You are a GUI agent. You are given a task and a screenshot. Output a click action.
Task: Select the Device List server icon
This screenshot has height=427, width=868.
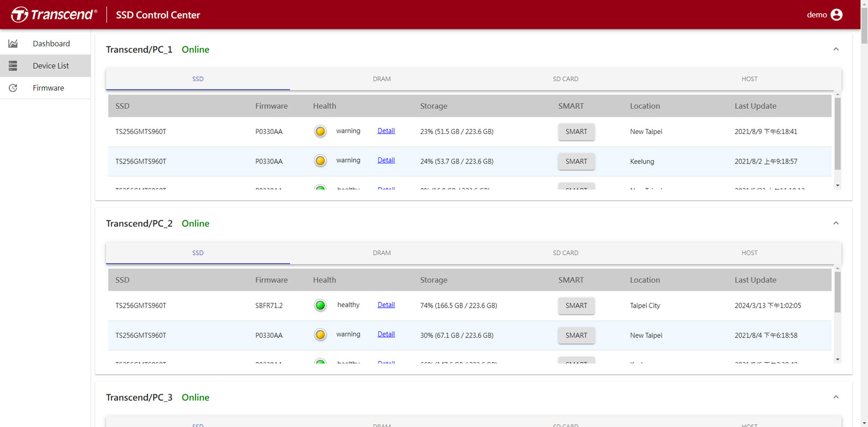point(13,66)
